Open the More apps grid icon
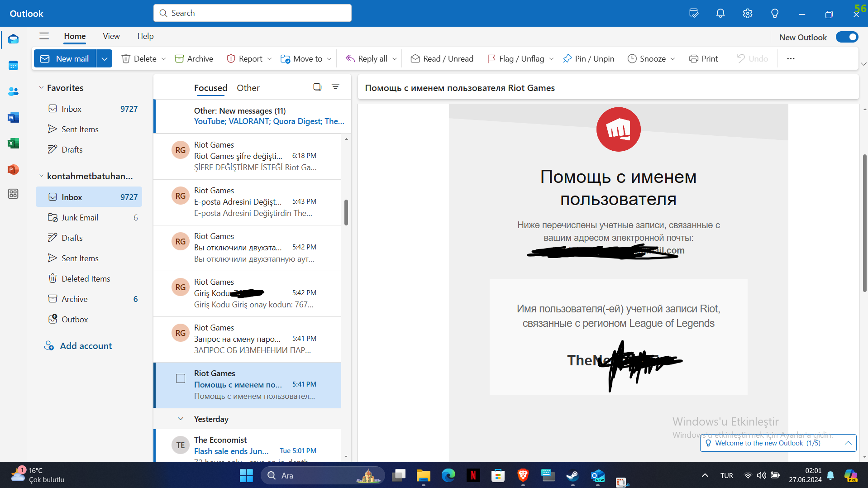This screenshot has height=488, width=868. [x=13, y=194]
